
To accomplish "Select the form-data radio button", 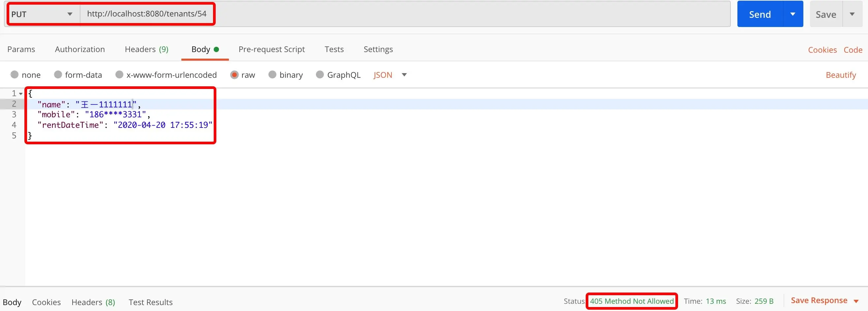I will click(x=58, y=74).
